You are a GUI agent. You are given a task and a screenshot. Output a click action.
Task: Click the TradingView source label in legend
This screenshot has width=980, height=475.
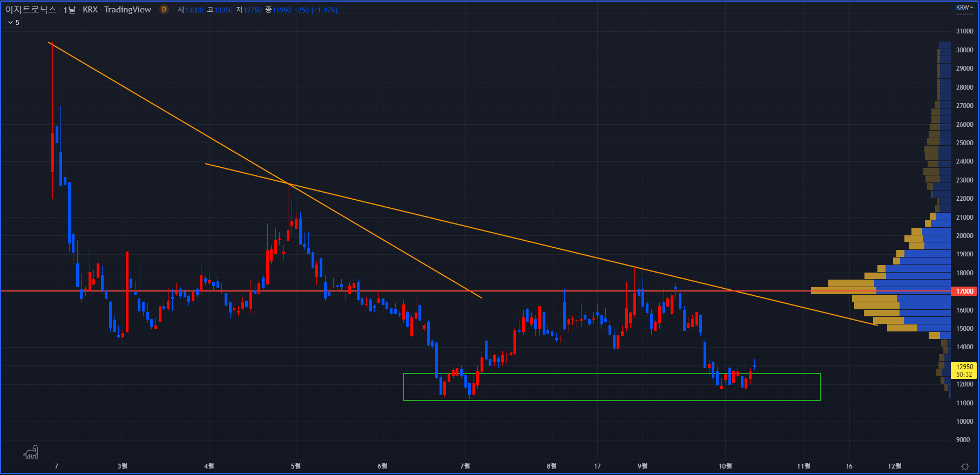click(127, 10)
